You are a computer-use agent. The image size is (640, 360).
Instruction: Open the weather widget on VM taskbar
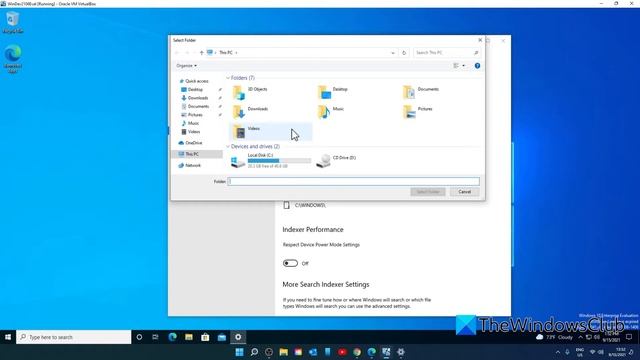coord(555,337)
